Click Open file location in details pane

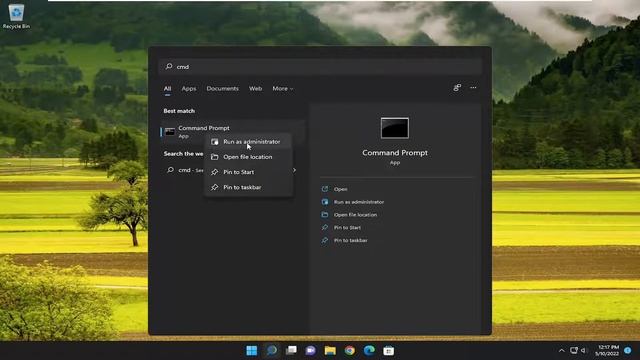pos(355,215)
